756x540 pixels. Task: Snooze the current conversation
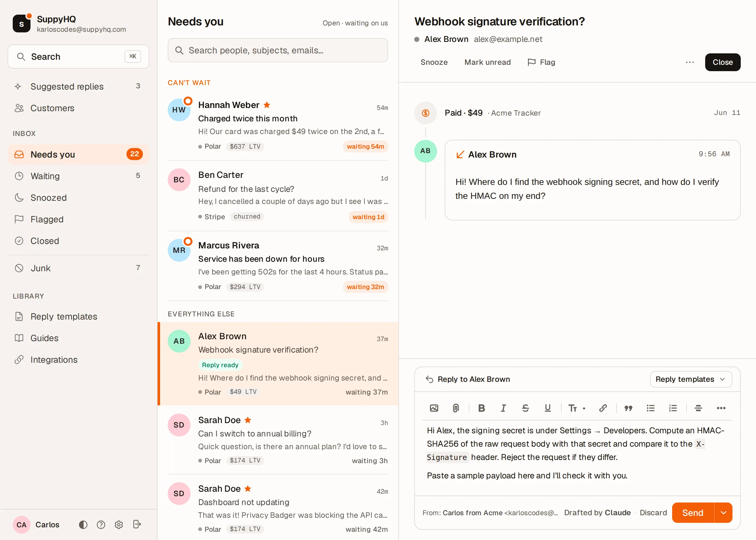pyautogui.click(x=434, y=62)
